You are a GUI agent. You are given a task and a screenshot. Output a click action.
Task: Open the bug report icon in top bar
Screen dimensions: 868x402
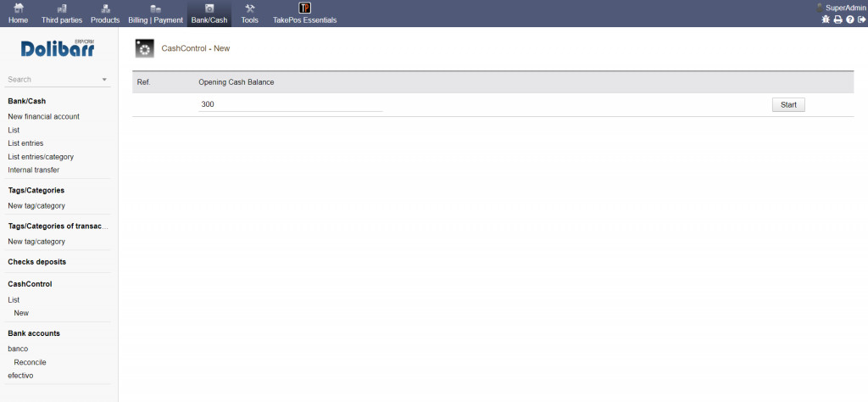tap(826, 20)
